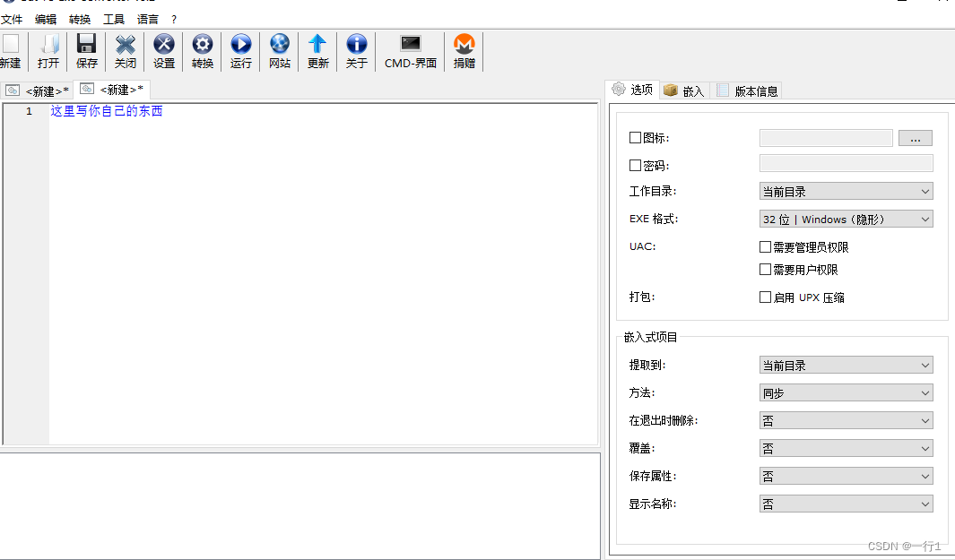Screen dimensions: 955x560
Task: Expand the 显示名称 dropdown
Action: [846, 504]
